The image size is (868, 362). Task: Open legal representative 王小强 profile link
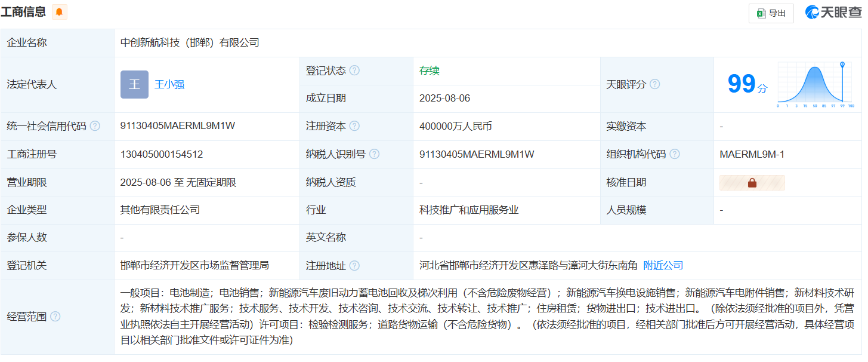pyautogui.click(x=169, y=85)
